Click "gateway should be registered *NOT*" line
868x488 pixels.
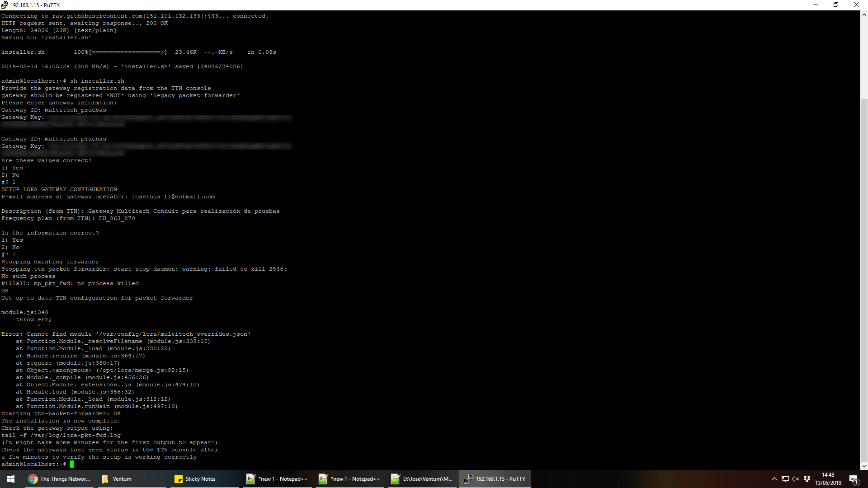tap(121, 95)
